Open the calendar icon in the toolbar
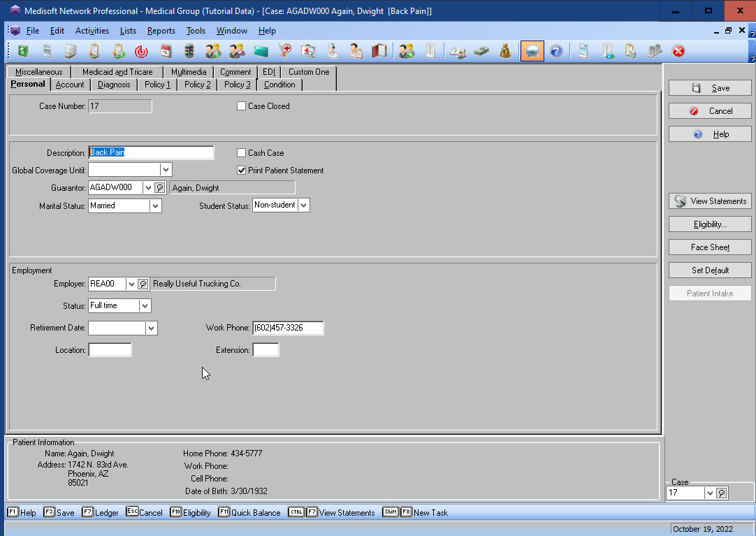The image size is (756, 536). 166,51
